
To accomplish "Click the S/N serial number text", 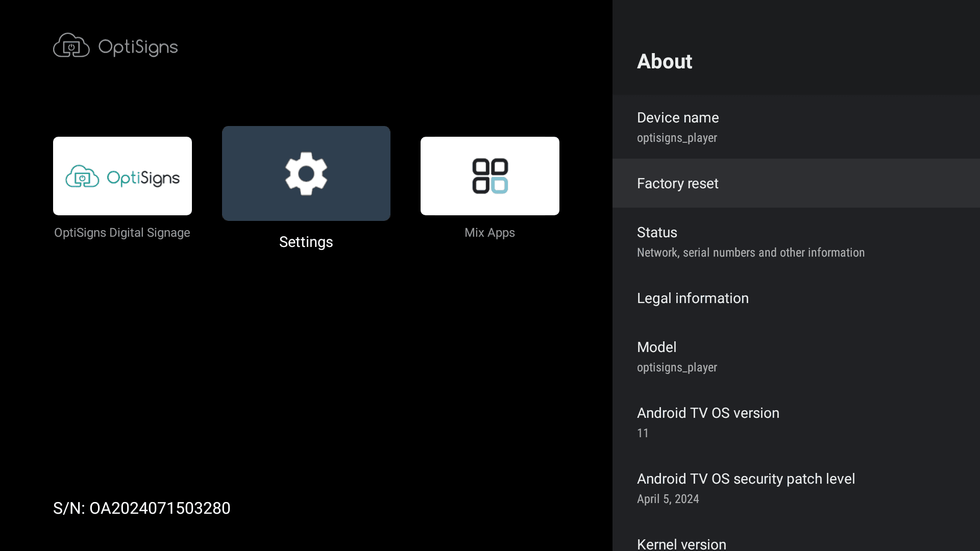I will (x=142, y=508).
